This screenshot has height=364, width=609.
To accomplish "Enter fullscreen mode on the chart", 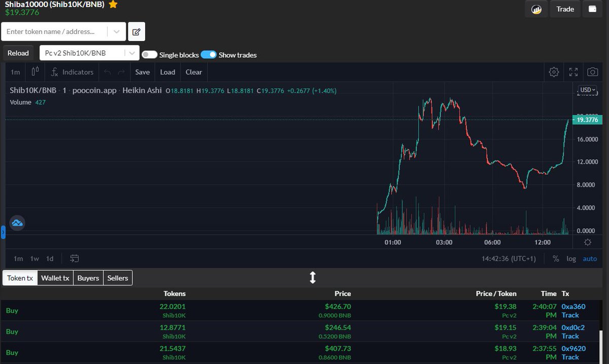I will pyautogui.click(x=573, y=72).
